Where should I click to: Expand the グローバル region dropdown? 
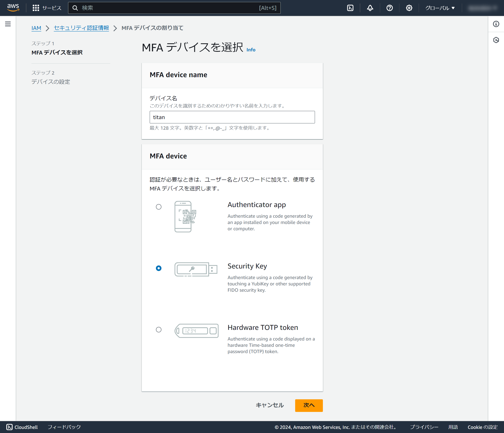440,8
